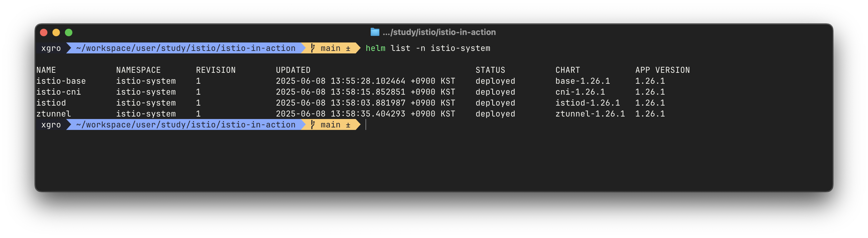Click the STATUS column header
The image size is (868, 238).
[x=490, y=70]
